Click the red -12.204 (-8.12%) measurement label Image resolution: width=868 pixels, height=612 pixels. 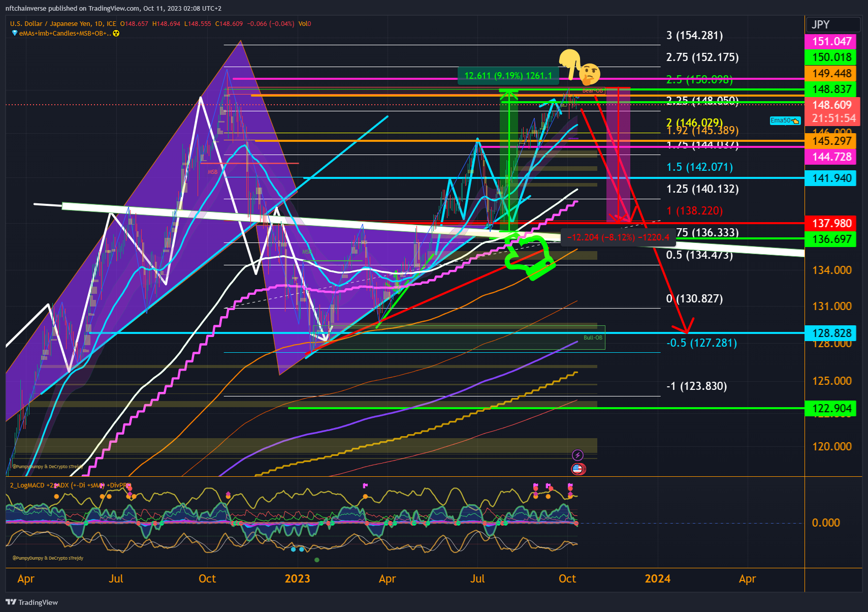click(618, 237)
